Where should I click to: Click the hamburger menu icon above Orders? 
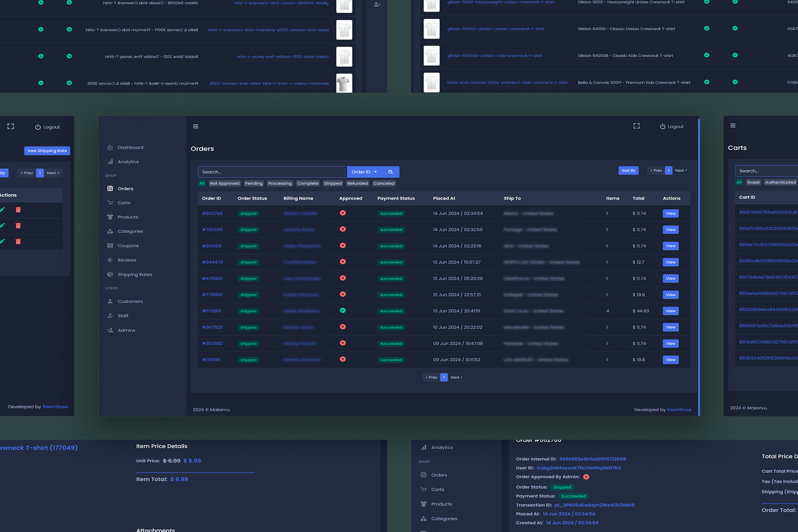[x=196, y=126]
